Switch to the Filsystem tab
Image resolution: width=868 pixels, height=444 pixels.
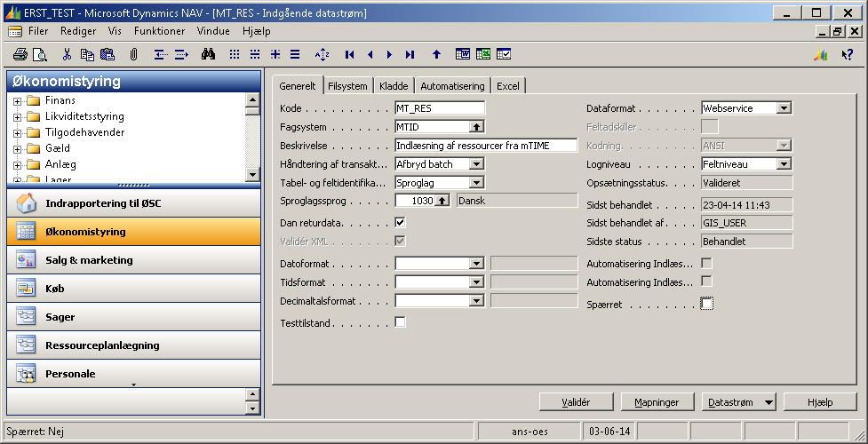(x=347, y=86)
